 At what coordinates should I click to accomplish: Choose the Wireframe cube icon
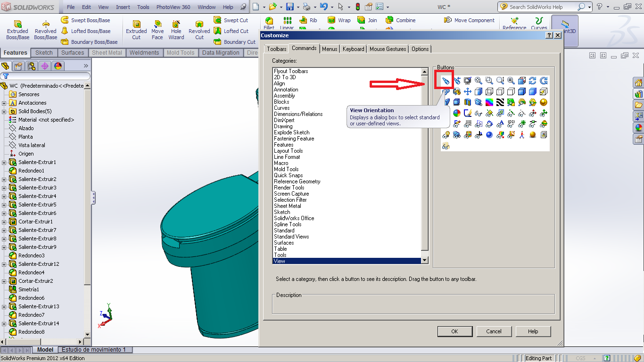tap(489, 91)
